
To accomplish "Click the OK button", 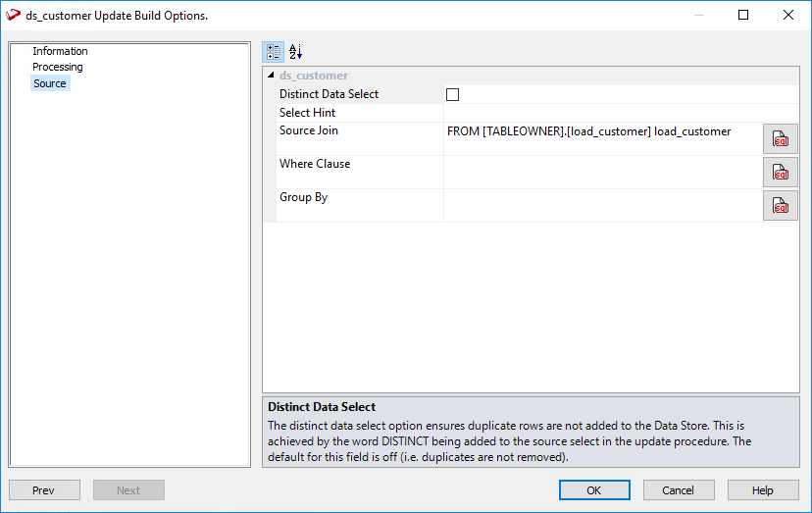I will (x=594, y=490).
